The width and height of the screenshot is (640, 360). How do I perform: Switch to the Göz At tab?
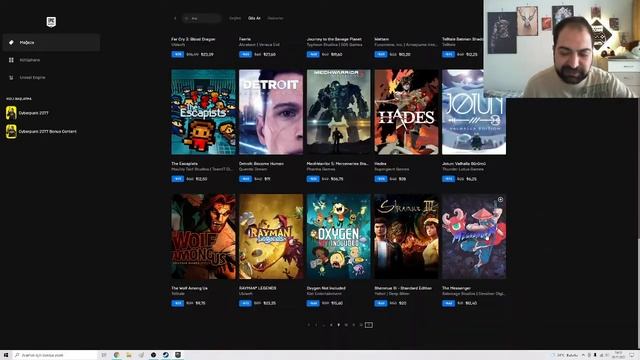click(254, 18)
